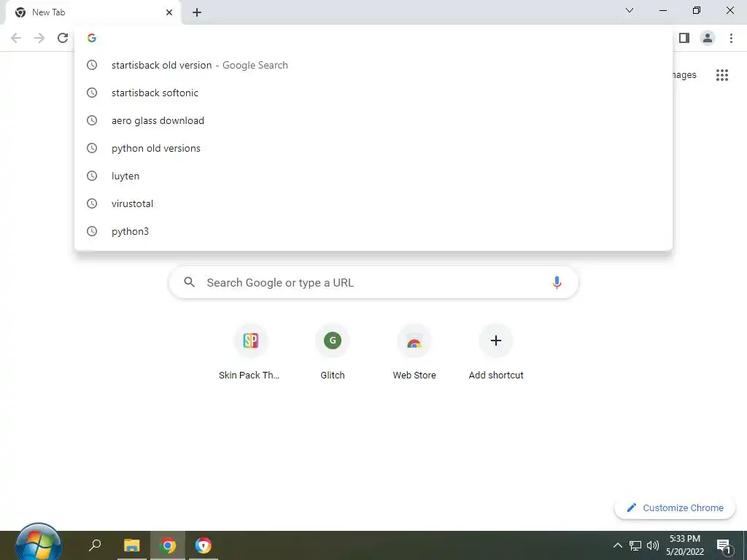
Task: Choose the 'luyten' suggestion
Action: pos(373,176)
